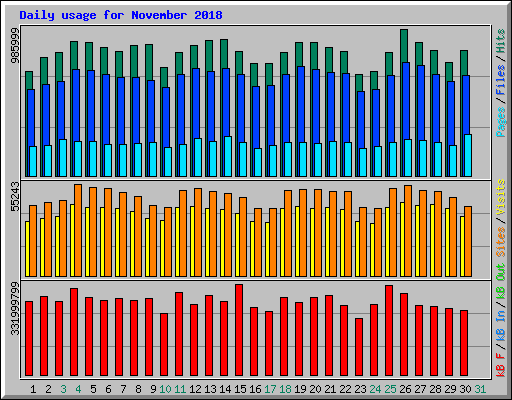Click the "55243" axis maximum value

[15, 197]
